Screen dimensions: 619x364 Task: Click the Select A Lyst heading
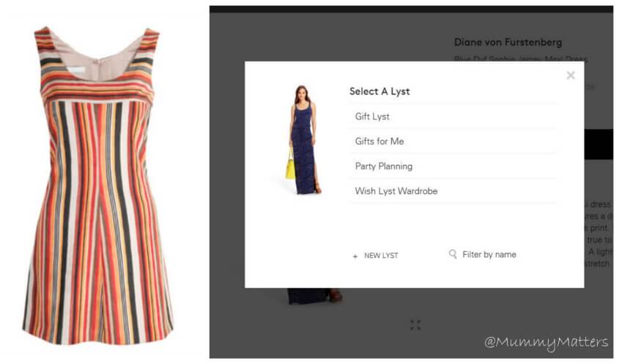[x=379, y=92]
